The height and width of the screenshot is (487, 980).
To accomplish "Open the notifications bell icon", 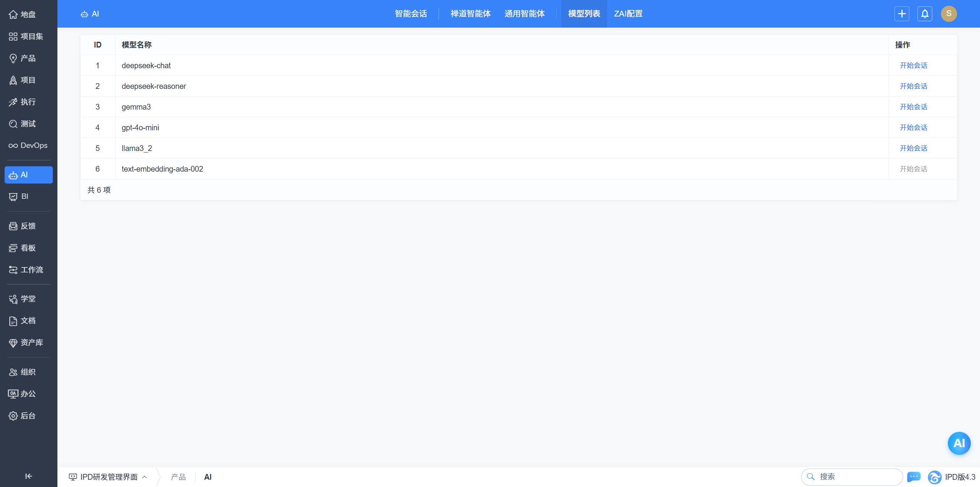I will click(x=924, y=14).
